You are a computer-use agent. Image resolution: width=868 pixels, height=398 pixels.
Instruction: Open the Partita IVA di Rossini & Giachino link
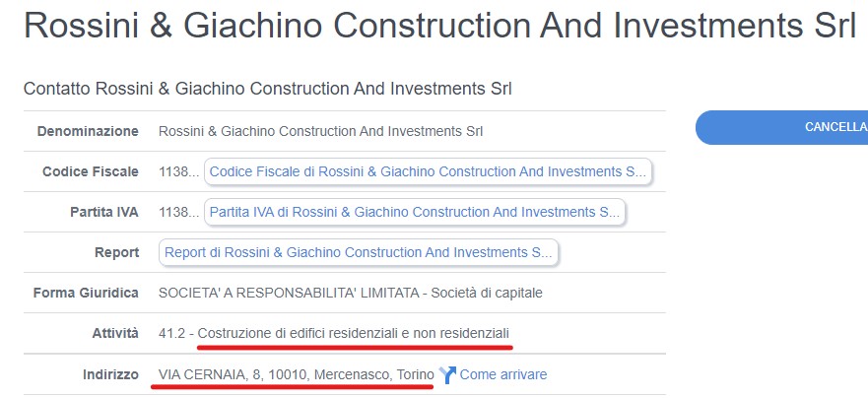pos(415,212)
